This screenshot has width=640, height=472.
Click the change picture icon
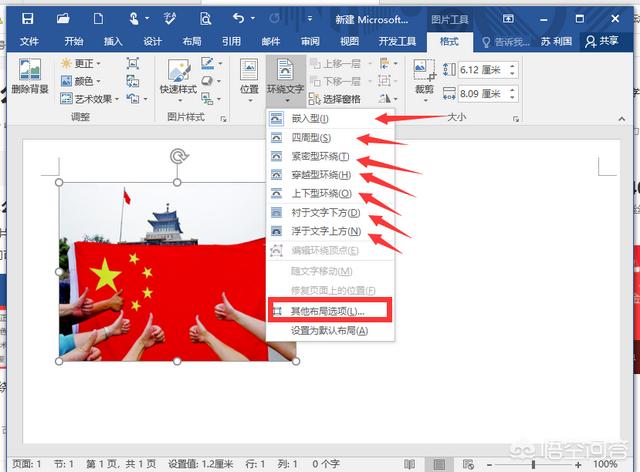pos(133,81)
